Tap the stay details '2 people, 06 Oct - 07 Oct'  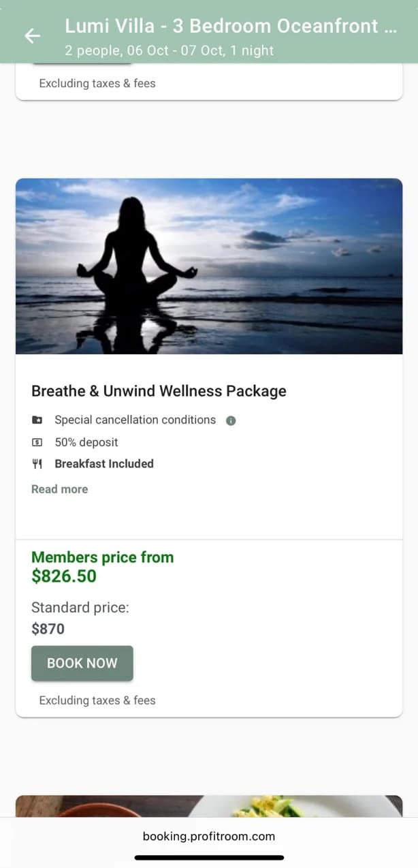point(170,50)
